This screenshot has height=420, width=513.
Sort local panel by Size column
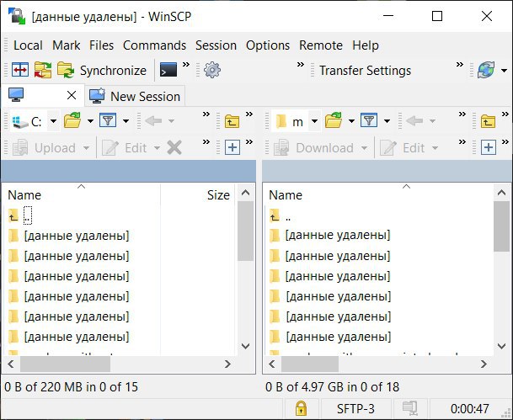[x=197, y=194]
